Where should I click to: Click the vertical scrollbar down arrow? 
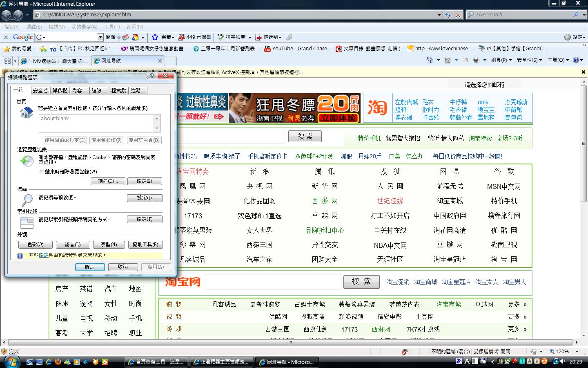tap(584, 335)
